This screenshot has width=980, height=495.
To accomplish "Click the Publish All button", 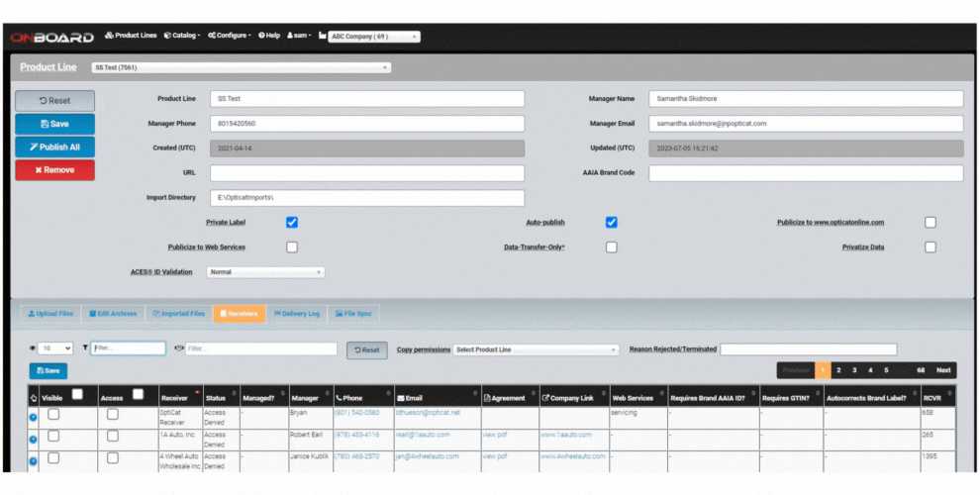I will pos(55,147).
